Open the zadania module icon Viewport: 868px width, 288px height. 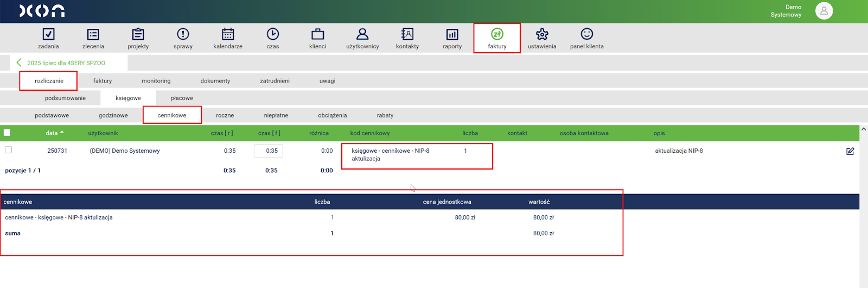(x=48, y=35)
